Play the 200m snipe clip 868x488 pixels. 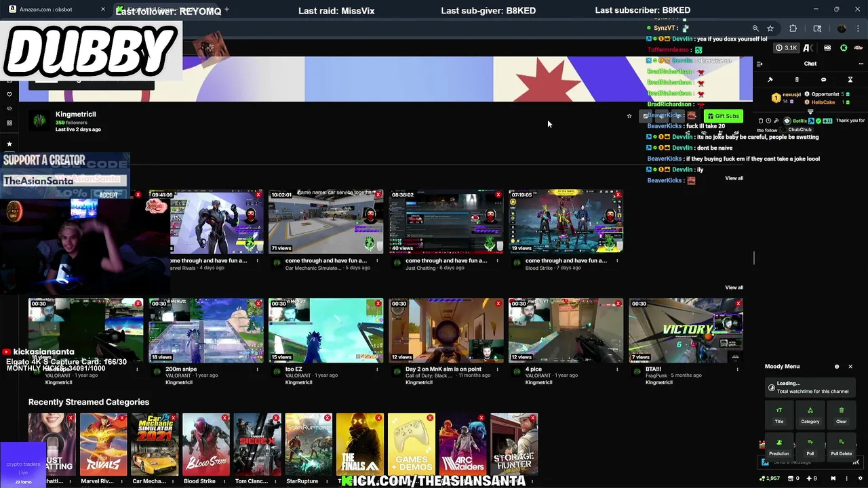point(206,330)
